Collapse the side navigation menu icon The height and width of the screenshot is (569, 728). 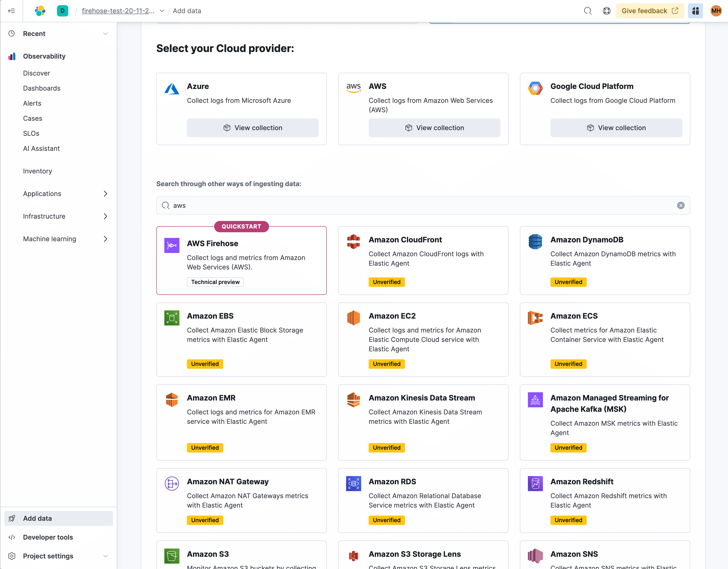tap(12, 11)
